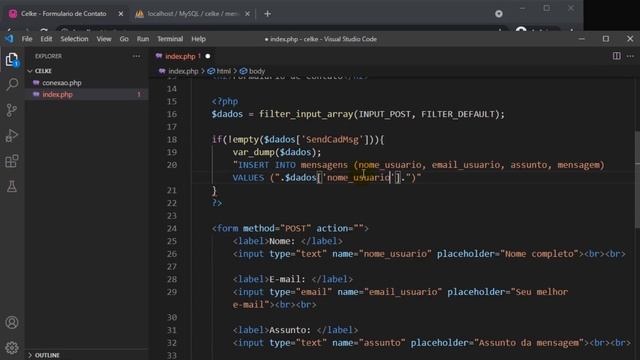
Task: Open the Run menu
Action: pyautogui.click(x=142, y=39)
